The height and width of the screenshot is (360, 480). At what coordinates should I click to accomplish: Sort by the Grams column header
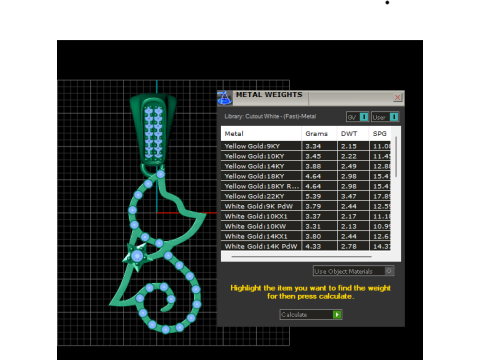(319, 134)
